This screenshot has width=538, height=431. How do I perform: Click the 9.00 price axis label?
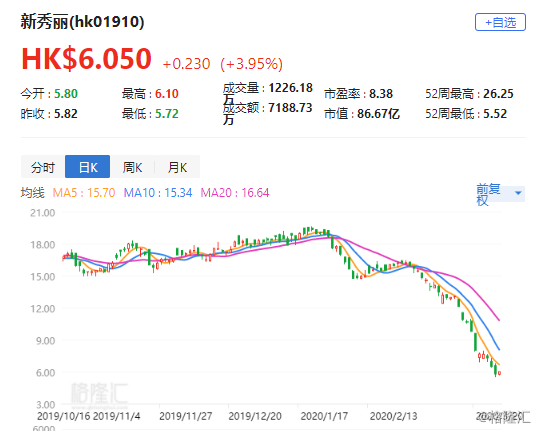pos(45,341)
